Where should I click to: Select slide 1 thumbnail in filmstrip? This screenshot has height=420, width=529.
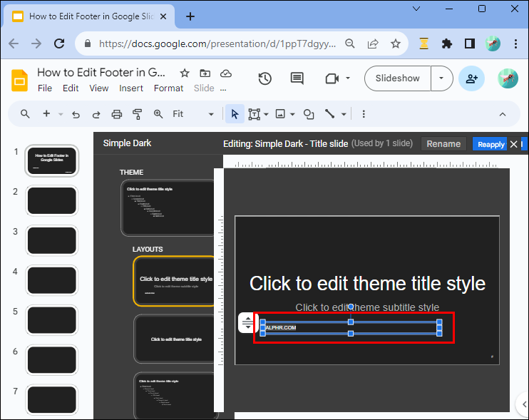[51, 160]
